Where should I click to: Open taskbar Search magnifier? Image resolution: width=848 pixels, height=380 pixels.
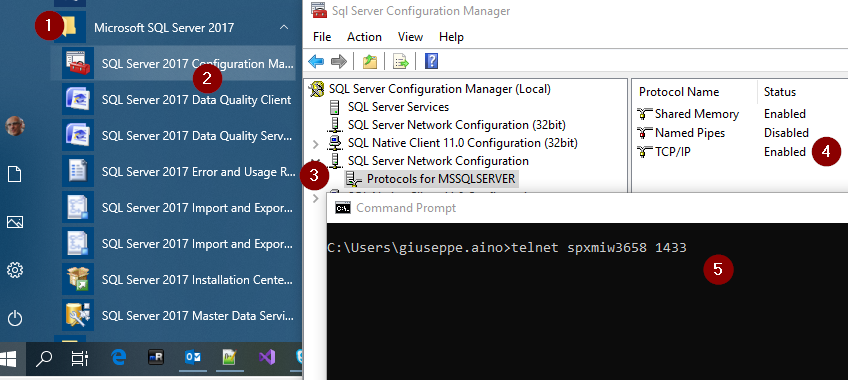(x=43, y=357)
